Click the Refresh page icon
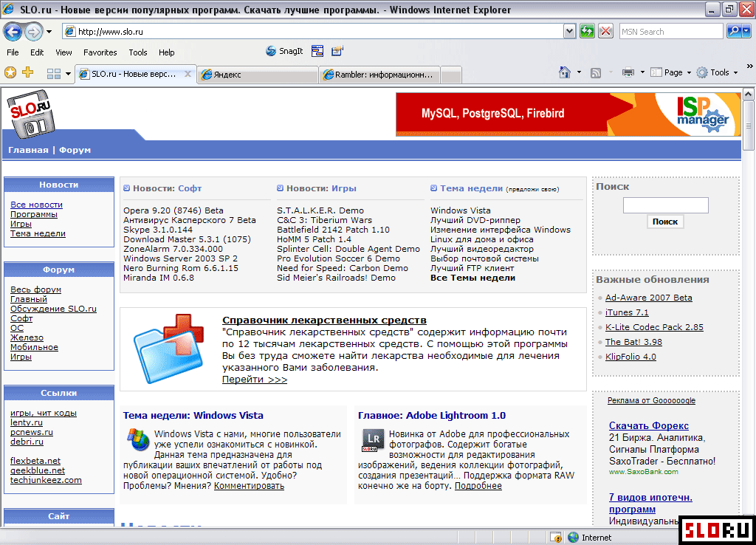 587,31
